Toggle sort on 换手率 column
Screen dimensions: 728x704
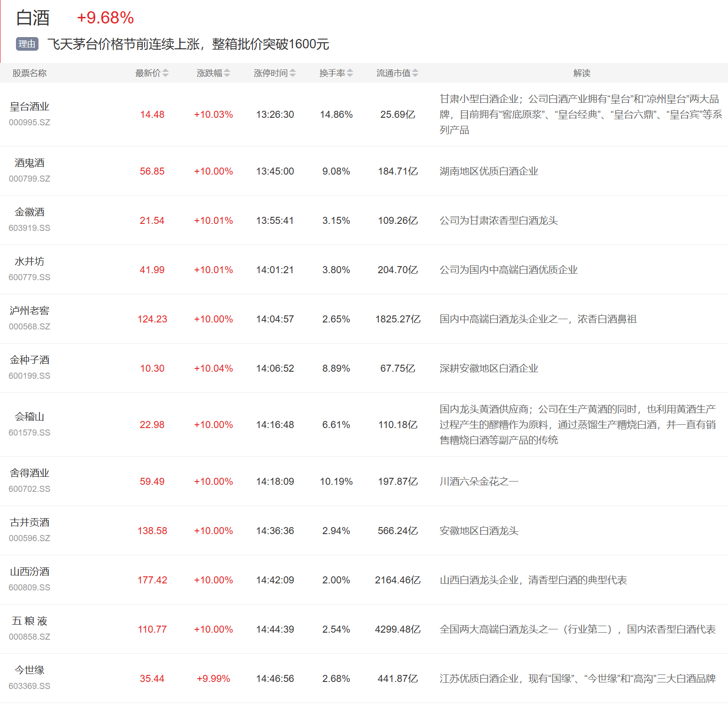pyautogui.click(x=350, y=73)
